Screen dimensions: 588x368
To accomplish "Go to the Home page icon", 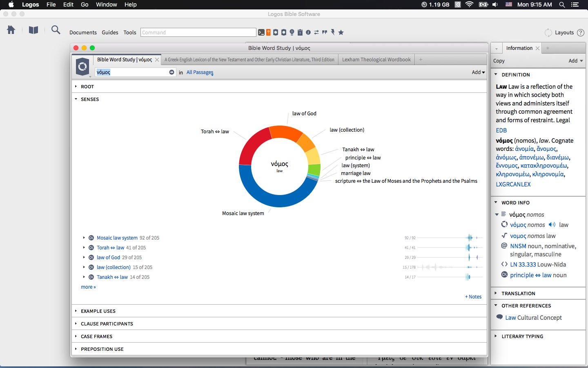I will coord(11,30).
